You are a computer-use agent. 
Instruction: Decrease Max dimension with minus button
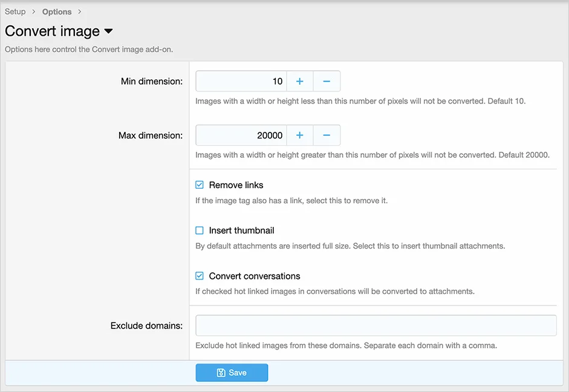pyautogui.click(x=327, y=136)
